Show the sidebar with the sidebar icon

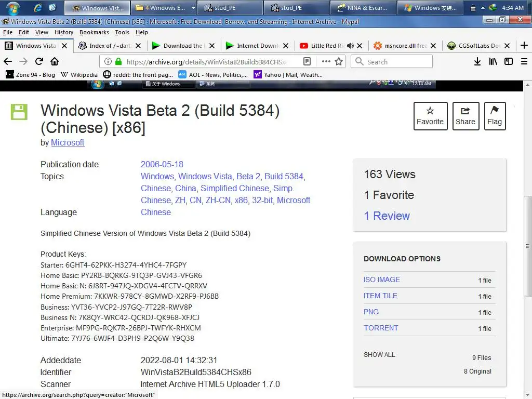508,61
